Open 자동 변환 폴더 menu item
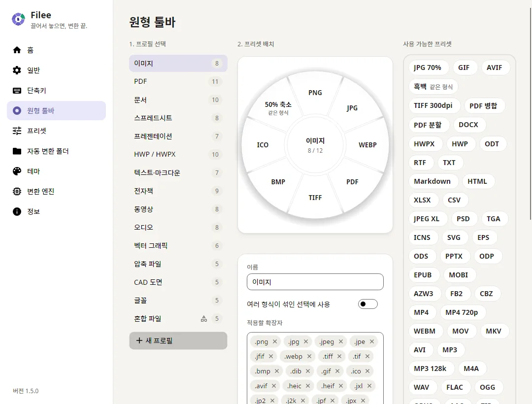Viewport: 532px width, 404px height. [56, 151]
